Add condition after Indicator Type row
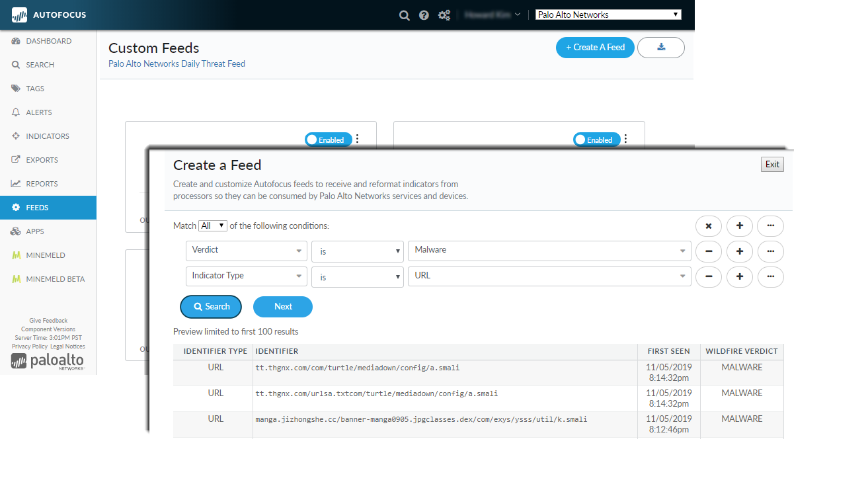 (739, 277)
